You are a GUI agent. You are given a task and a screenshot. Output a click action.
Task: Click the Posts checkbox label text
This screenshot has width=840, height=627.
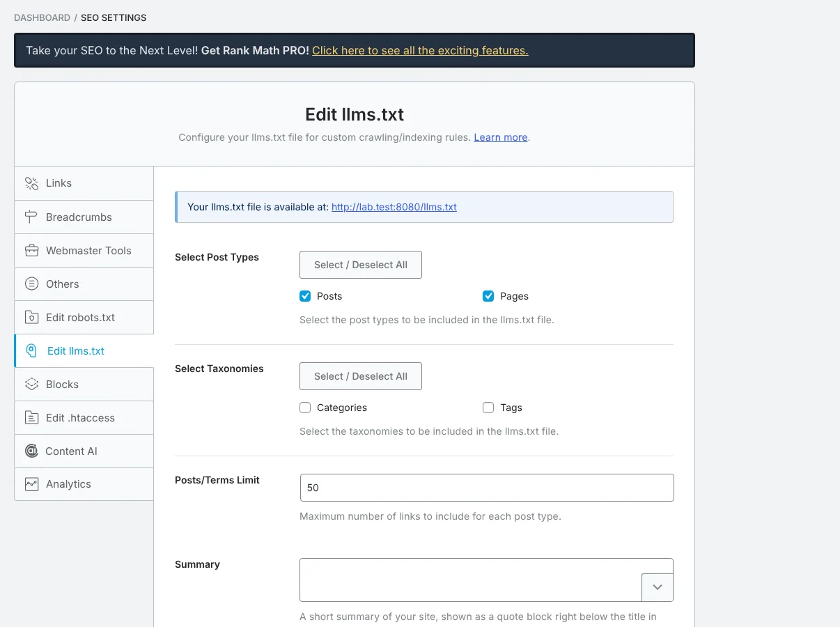coord(329,296)
